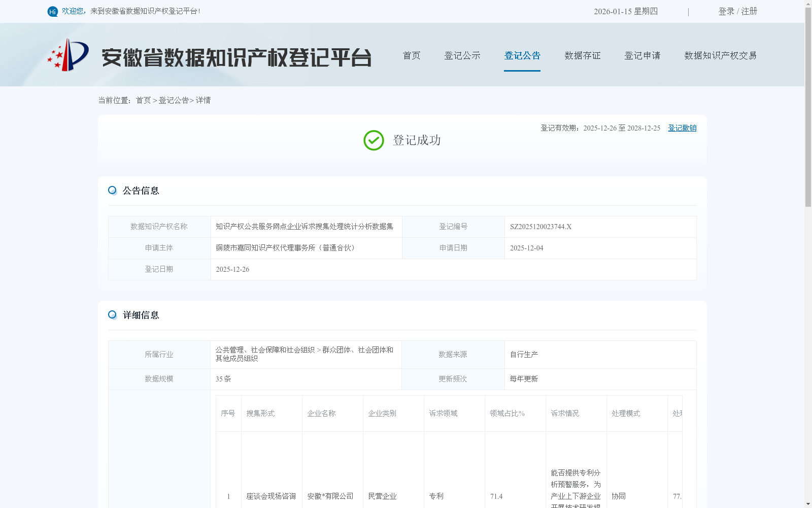Click the 协同 processing mode cell
812x508 pixels.
pyautogui.click(x=619, y=496)
